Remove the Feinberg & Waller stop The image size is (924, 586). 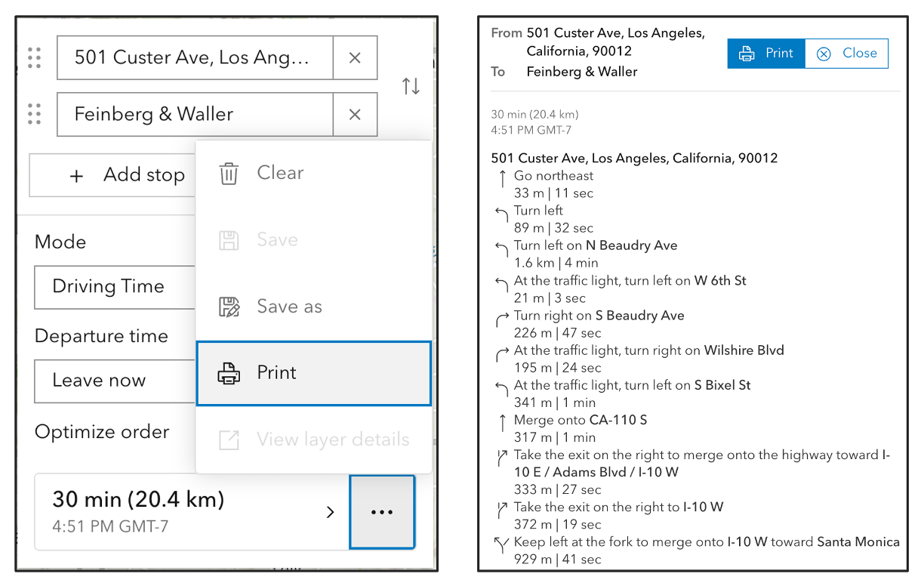click(x=355, y=115)
